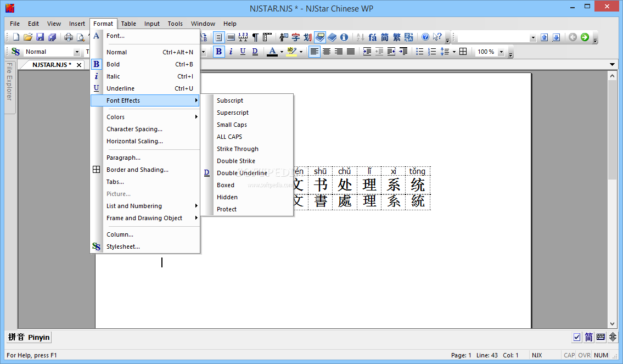Open the 100 % zoom dropdown
The image size is (623, 364).
point(501,52)
